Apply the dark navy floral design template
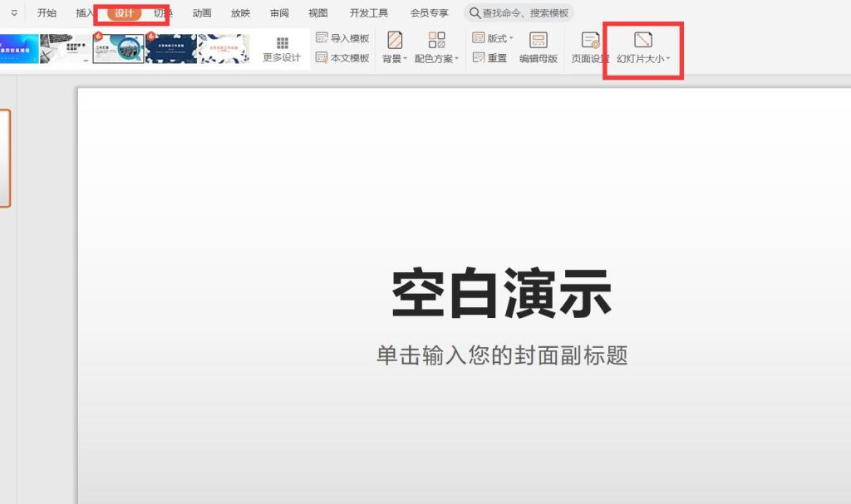The height and width of the screenshot is (504, 851). (171, 49)
